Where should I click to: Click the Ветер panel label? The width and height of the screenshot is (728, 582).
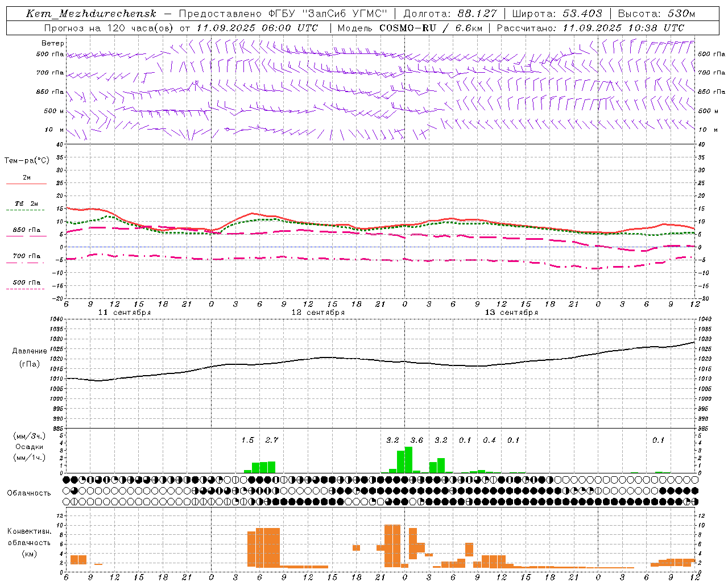click(53, 43)
